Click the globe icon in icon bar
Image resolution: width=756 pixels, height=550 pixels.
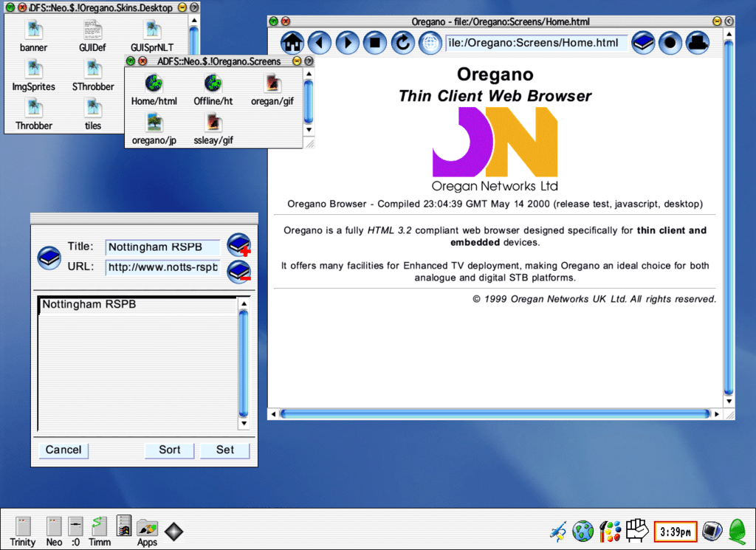point(583,532)
